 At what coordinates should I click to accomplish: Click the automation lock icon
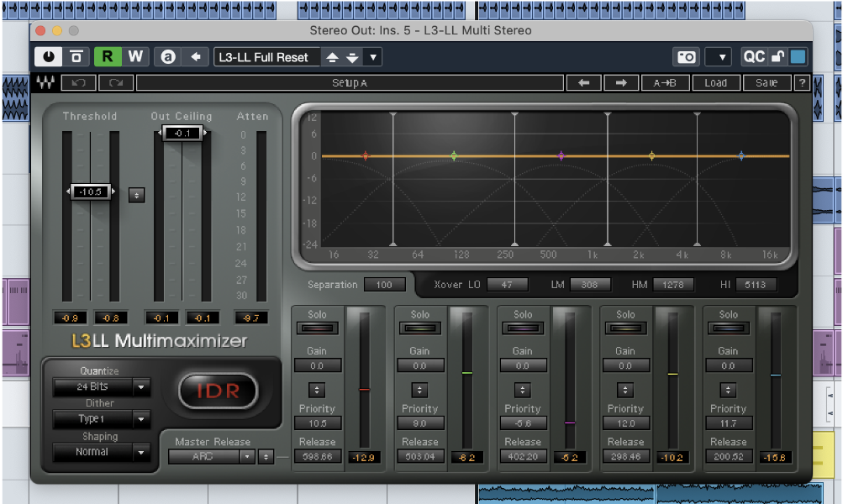(x=777, y=57)
